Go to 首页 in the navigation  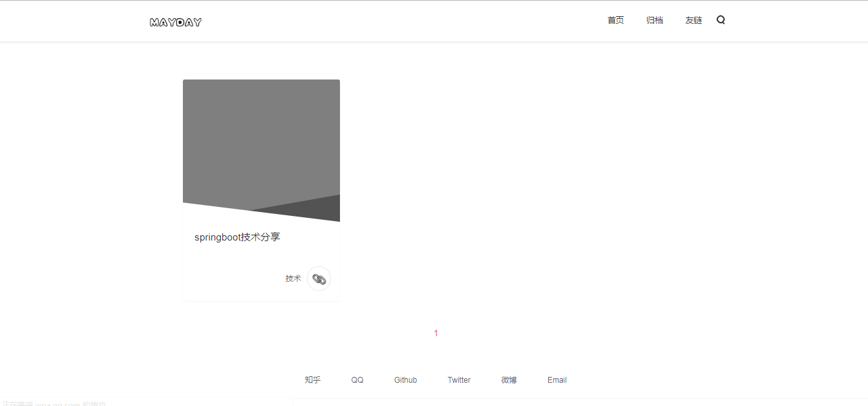615,20
